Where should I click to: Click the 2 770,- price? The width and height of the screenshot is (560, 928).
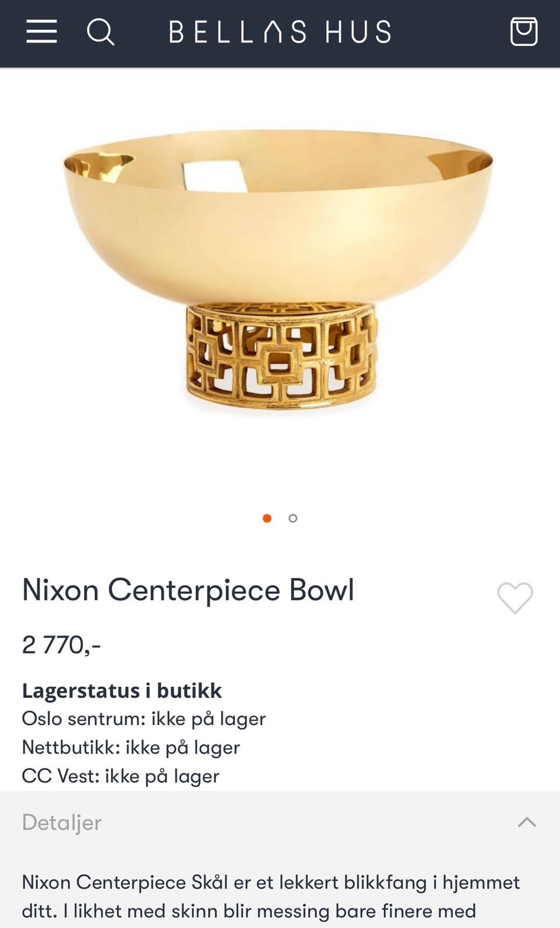(61, 645)
